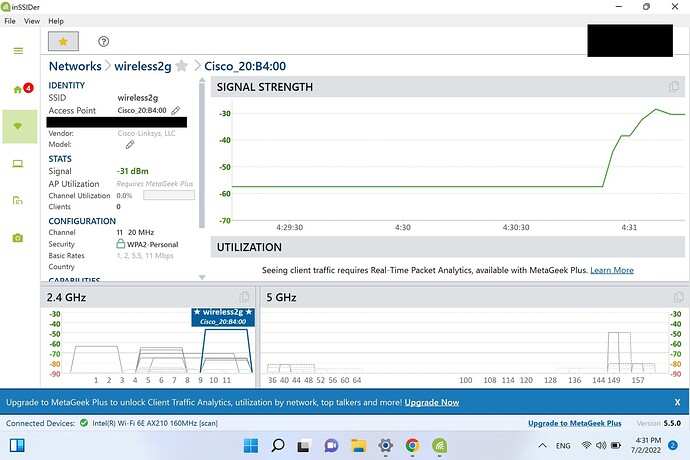Click the Upgrade Now link in banner
The width and height of the screenshot is (690, 460).
[432, 402]
